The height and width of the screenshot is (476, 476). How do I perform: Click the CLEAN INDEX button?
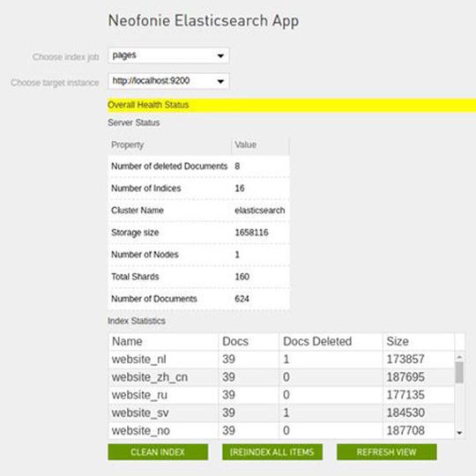(x=158, y=452)
